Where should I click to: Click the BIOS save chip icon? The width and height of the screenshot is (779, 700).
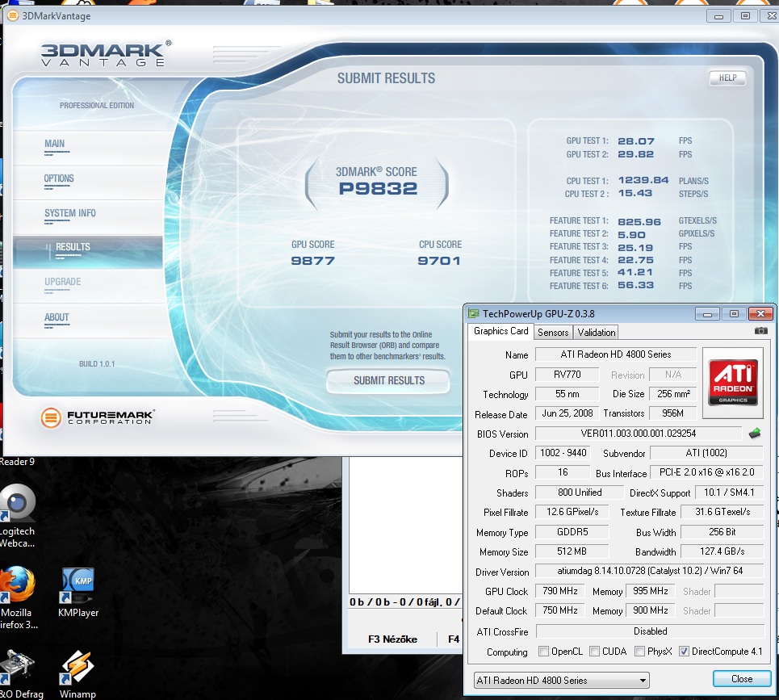[x=755, y=434]
